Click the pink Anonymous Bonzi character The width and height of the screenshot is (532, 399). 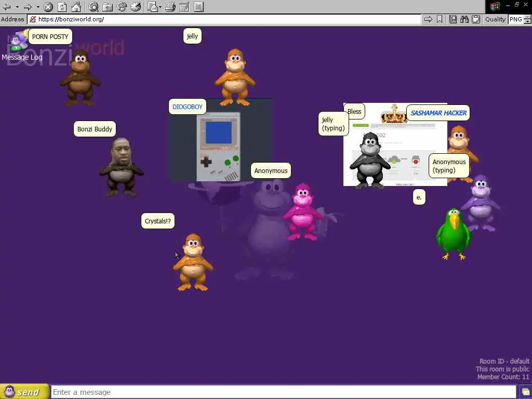click(302, 212)
